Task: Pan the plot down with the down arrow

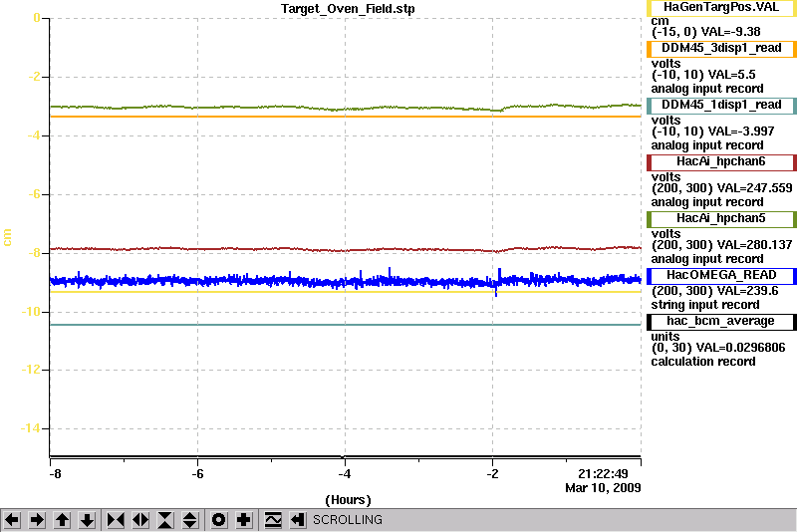Action: tap(87, 520)
